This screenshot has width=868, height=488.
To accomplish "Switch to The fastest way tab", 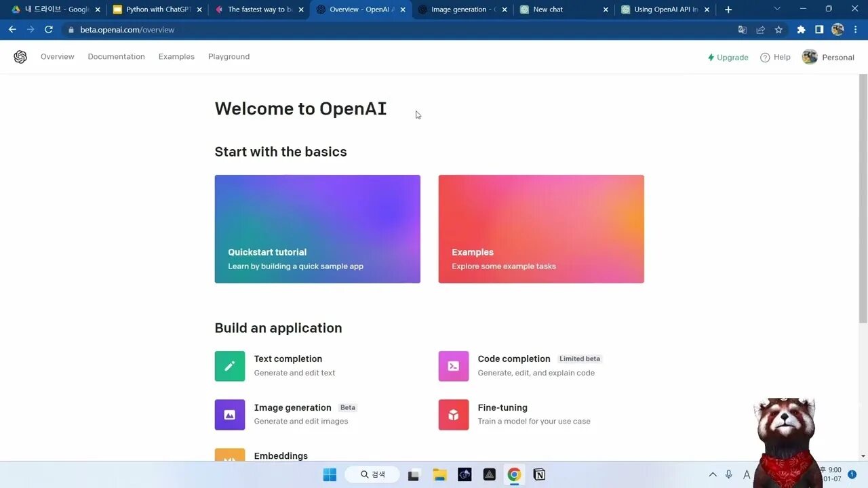I will pos(259,9).
